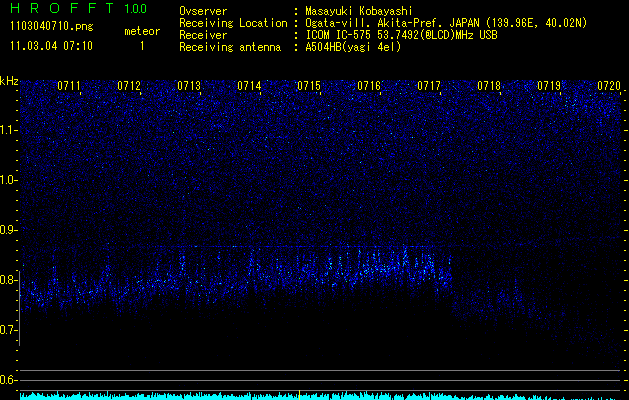Click the 0.7 kHz axis label
This screenshot has height=400, width=629.
[9, 330]
